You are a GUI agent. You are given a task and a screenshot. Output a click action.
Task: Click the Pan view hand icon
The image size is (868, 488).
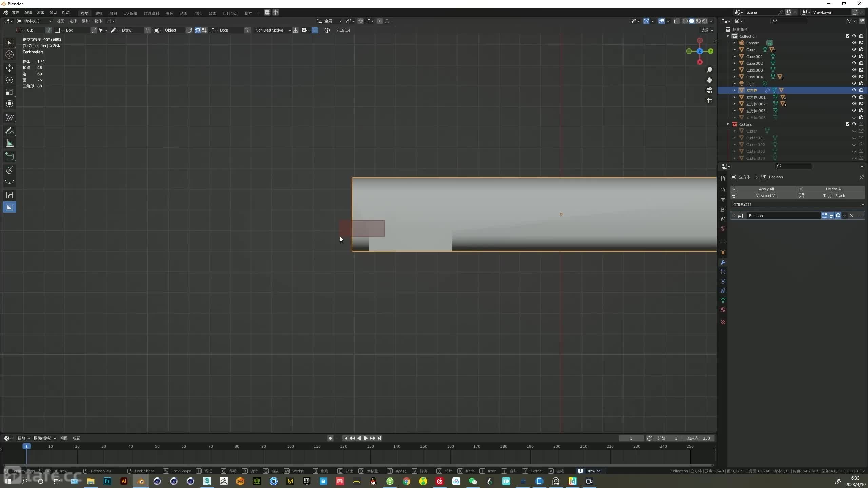coord(709,80)
